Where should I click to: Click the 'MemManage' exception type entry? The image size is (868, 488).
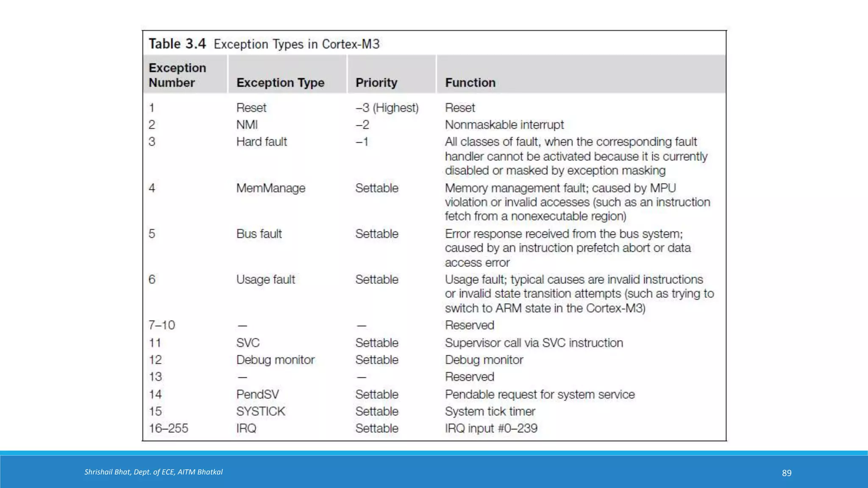270,188
